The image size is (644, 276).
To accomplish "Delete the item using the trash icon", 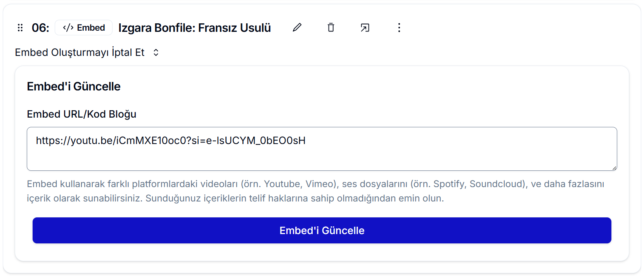I will (331, 28).
